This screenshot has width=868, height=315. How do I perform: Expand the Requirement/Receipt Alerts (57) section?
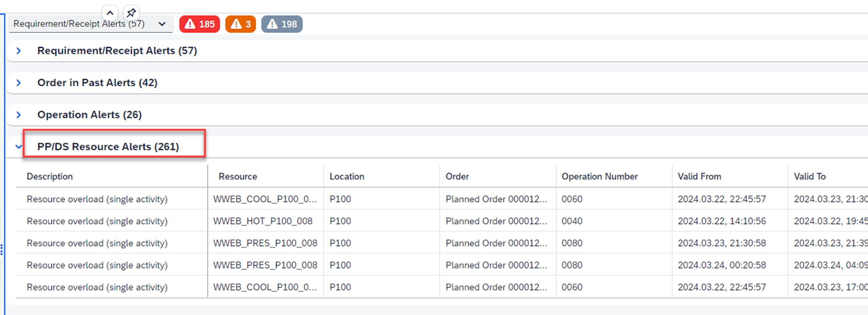point(19,51)
